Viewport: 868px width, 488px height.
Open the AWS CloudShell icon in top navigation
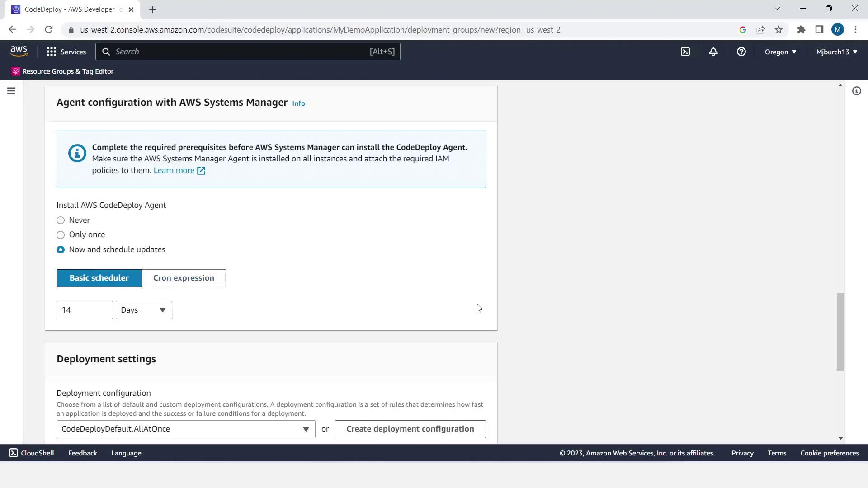[x=685, y=52]
